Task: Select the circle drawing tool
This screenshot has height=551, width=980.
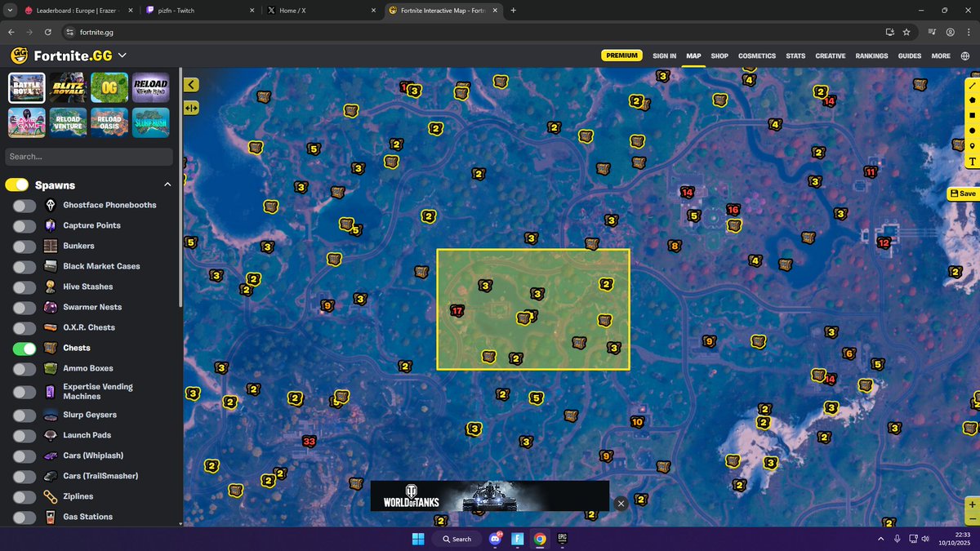Action: point(972,131)
